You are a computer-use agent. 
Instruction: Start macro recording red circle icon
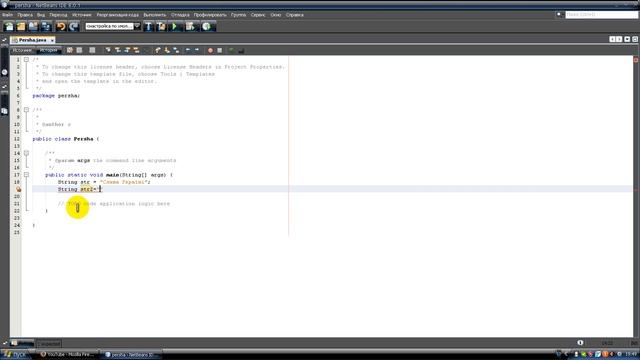(210, 50)
